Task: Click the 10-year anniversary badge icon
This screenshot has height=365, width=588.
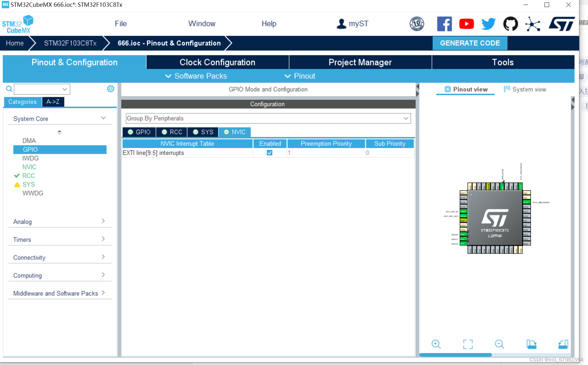Action: coord(417,24)
